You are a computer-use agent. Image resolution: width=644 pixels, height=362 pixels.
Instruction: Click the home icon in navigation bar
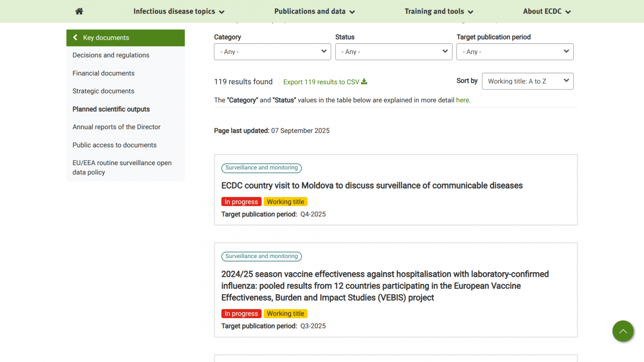(x=79, y=12)
